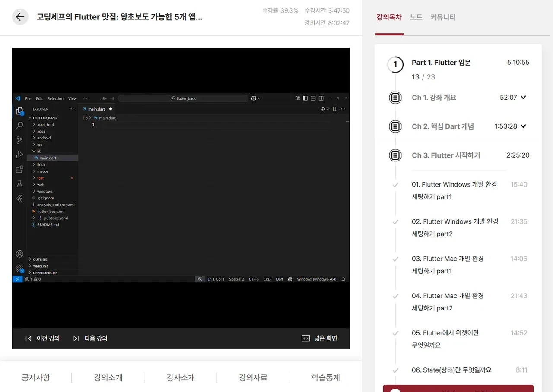Open Ch 1. 강좌 개요 chapter icon

395,98
